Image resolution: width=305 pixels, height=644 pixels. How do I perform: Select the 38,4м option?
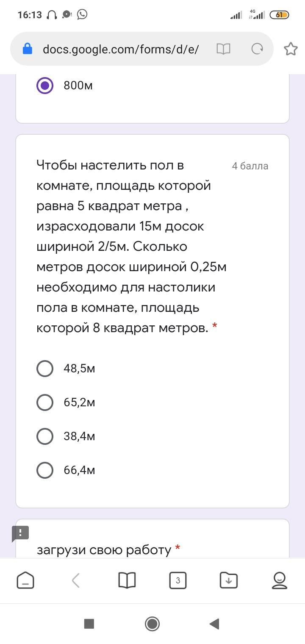click(x=45, y=436)
